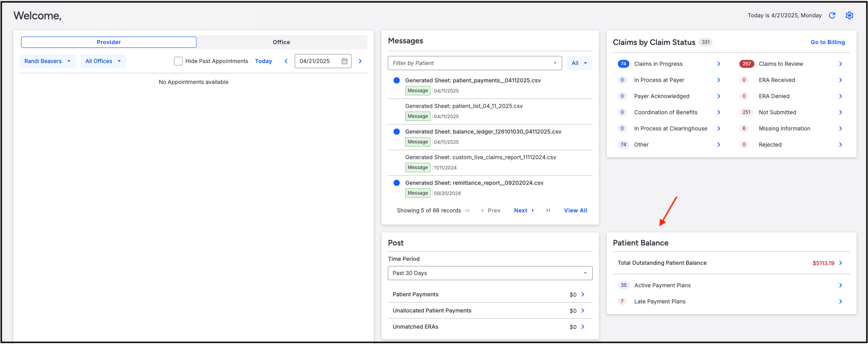Click the refresh icon beside today's date
Image resolution: width=868 pixels, height=344 pixels.
click(832, 15)
